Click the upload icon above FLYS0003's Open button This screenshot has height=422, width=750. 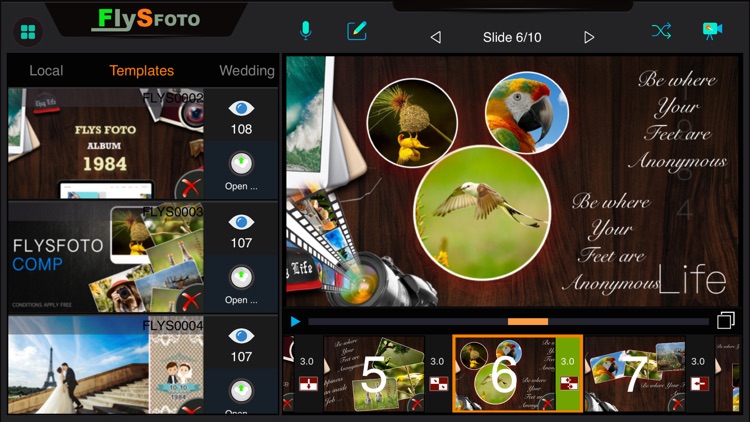[241, 278]
